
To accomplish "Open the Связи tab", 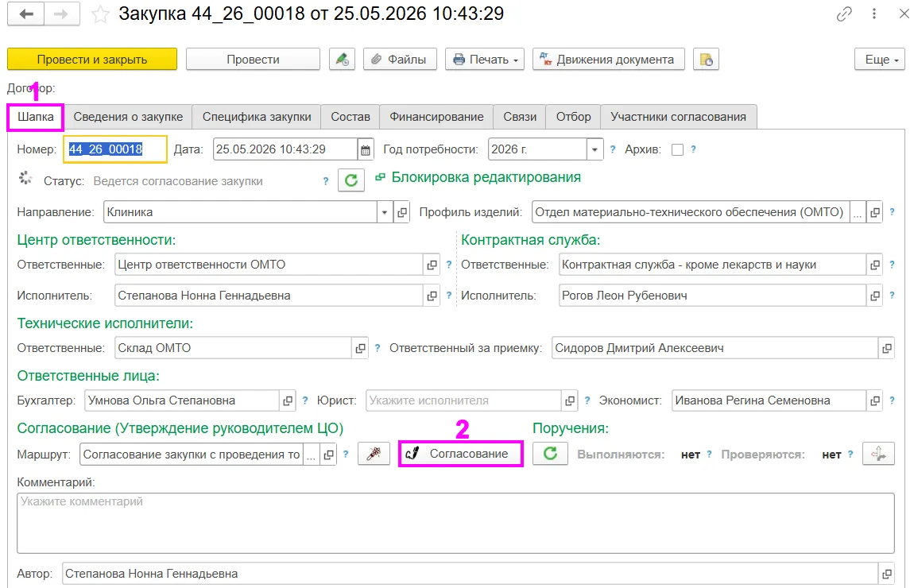I will click(x=520, y=117).
